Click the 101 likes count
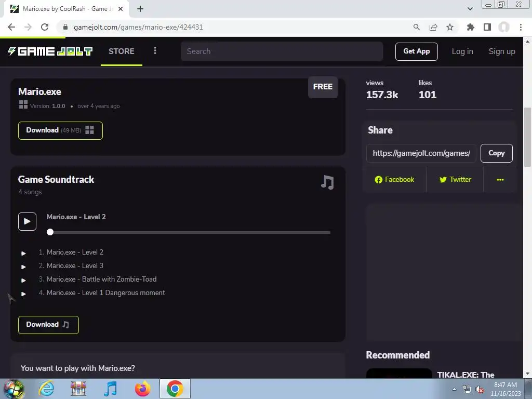 (x=428, y=95)
